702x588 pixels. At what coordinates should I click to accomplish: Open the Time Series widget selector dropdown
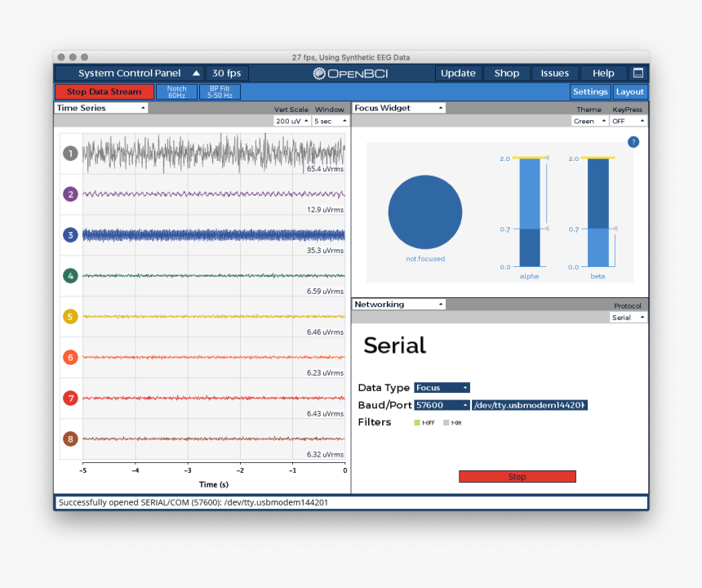pos(101,108)
